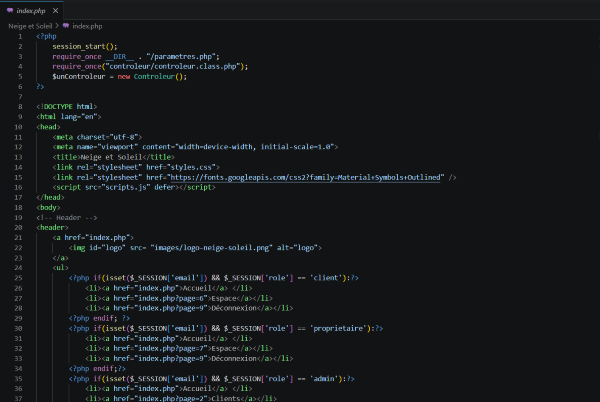Viewport: 600px width, 402px height.
Task: Select the index.php tab
Action: click(31, 10)
